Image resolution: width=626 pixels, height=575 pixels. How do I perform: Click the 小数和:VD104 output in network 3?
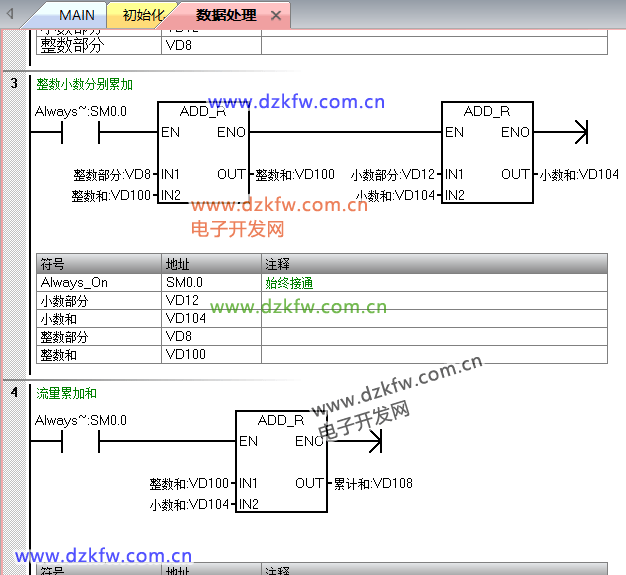578,174
